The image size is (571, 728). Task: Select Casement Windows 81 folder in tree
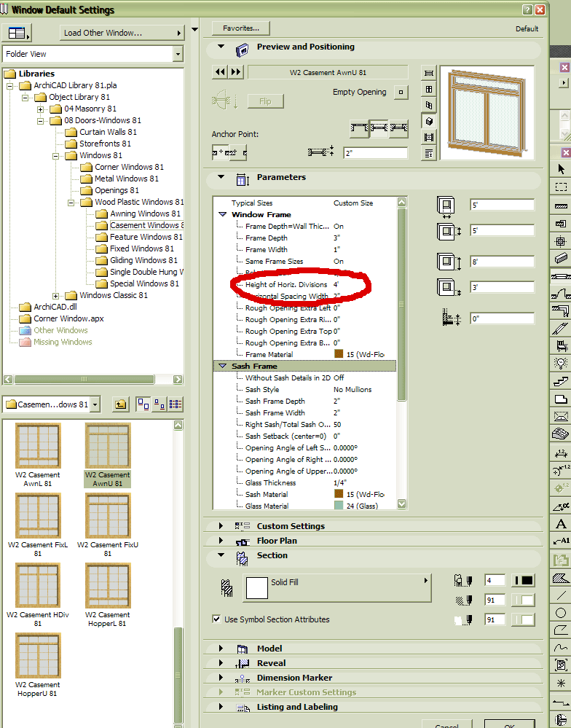(x=146, y=225)
